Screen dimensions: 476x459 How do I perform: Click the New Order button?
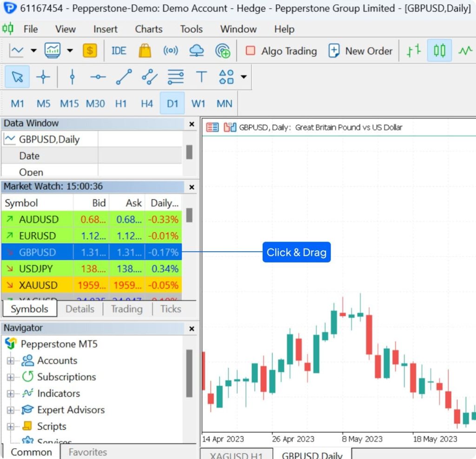click(360, 51)
